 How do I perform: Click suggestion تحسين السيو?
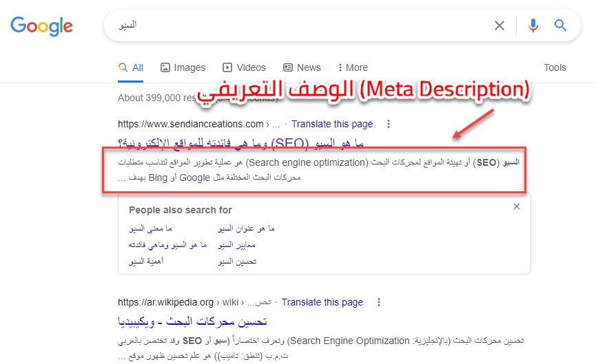point(237,261)
